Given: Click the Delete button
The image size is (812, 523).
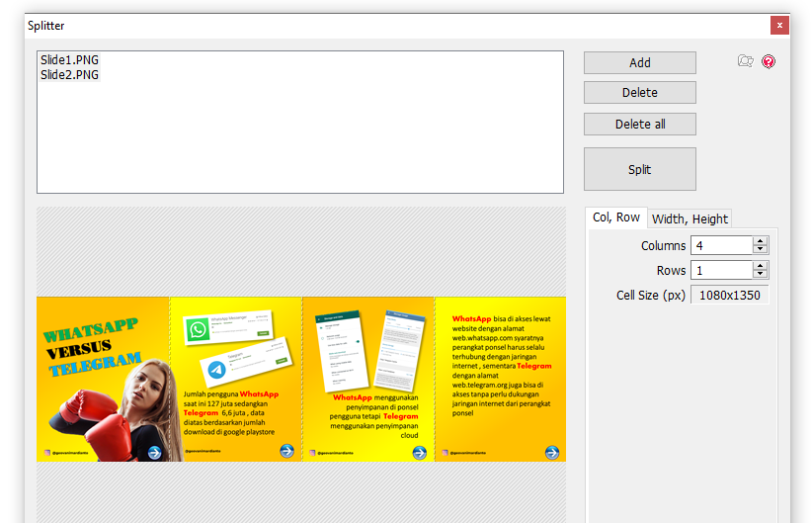Looking at the screenshot, I should 639,93.
